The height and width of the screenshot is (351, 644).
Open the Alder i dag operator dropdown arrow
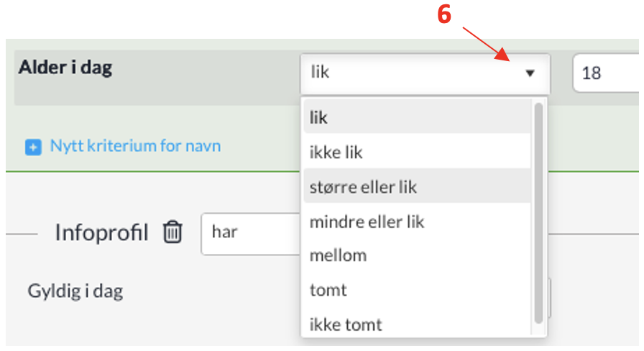(x=530, y=73)
